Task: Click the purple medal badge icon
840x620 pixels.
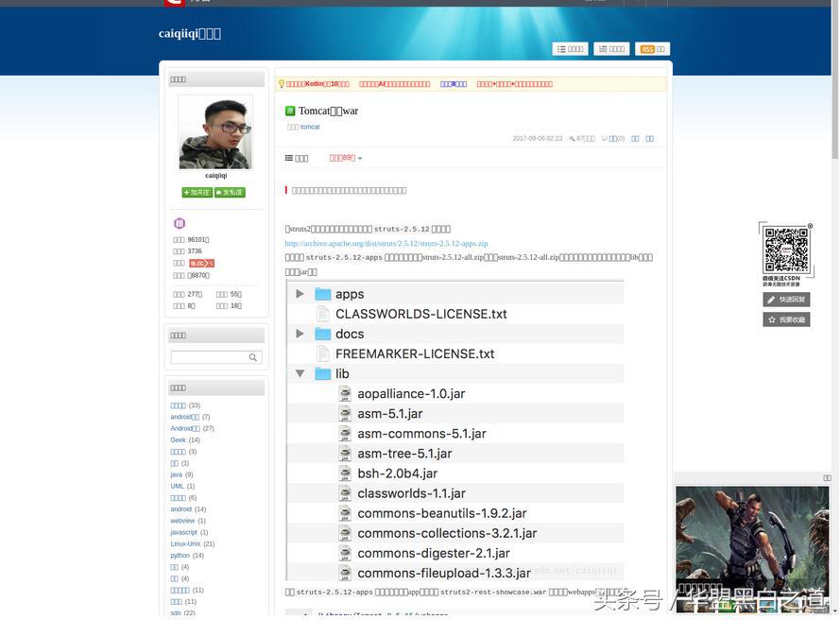Action: click(x=180, y=223)
